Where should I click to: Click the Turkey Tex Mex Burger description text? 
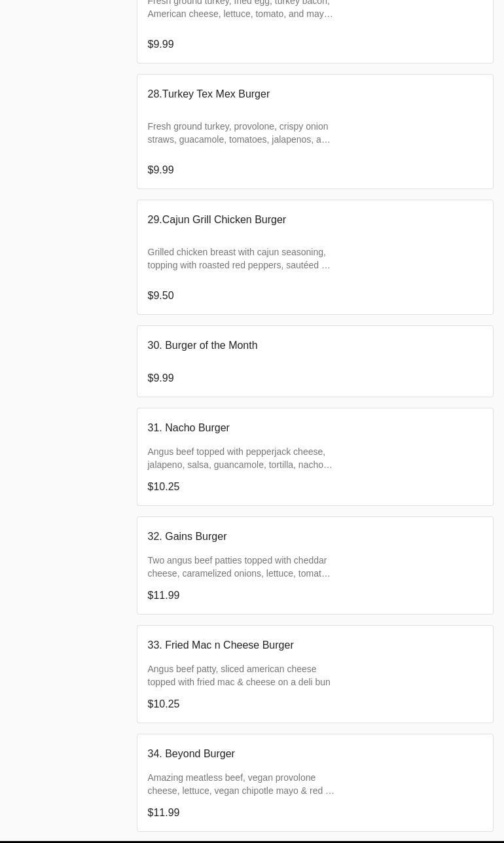point(239,133)
